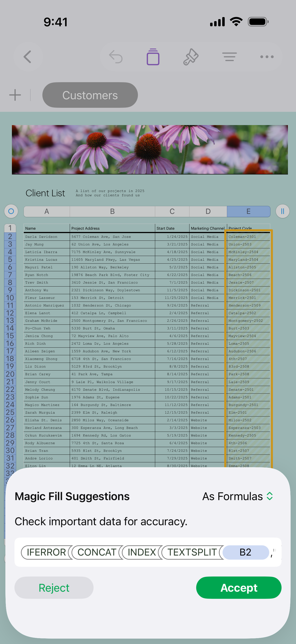This screenshot has width=296, height=644.
Task: Select the Coleman-2501 project code cell
Action: 248,236
